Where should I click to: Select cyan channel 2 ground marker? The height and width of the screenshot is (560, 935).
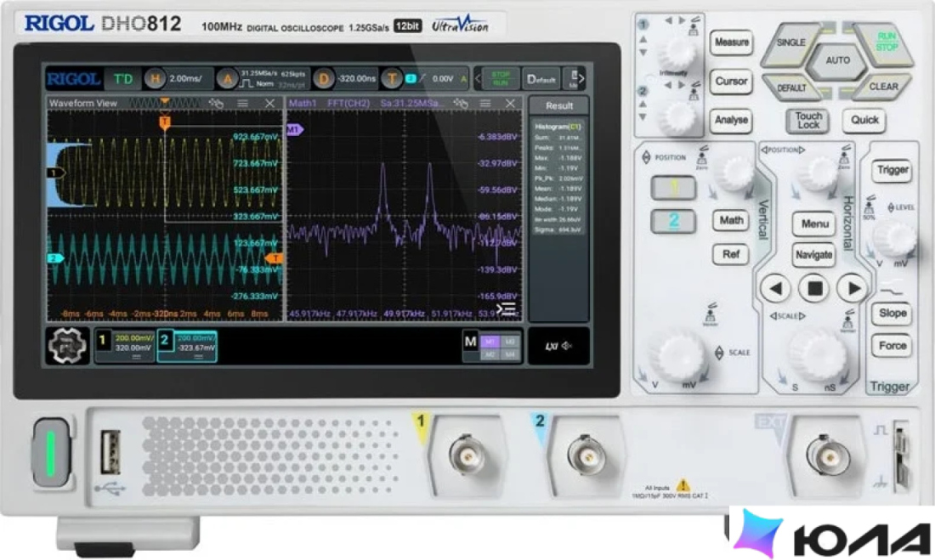coord(55,258)
